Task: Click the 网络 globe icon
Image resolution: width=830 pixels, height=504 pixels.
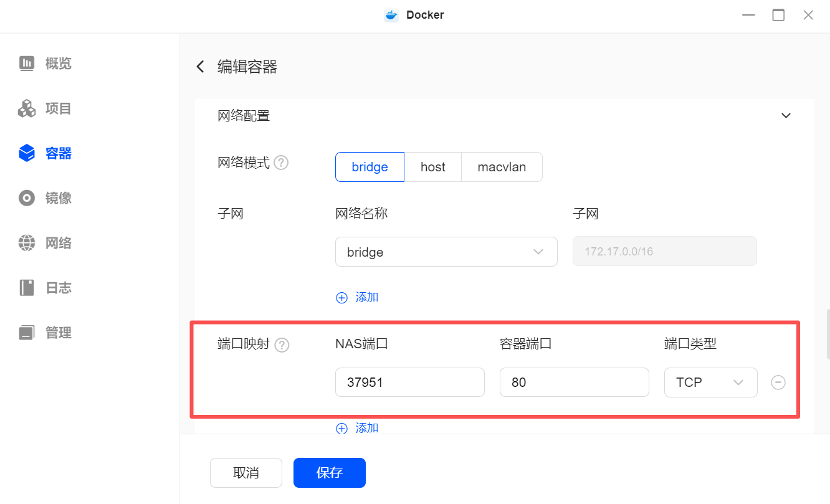Action: point(27,243)
